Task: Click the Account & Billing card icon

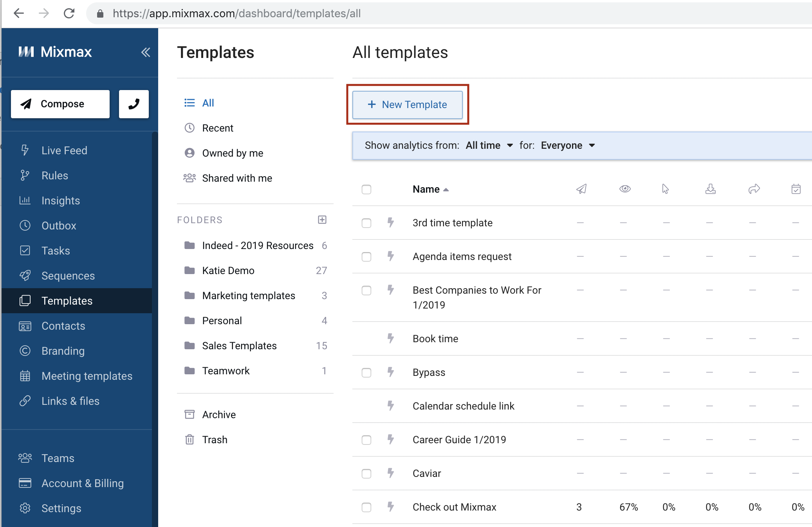Action: [25, 483]
